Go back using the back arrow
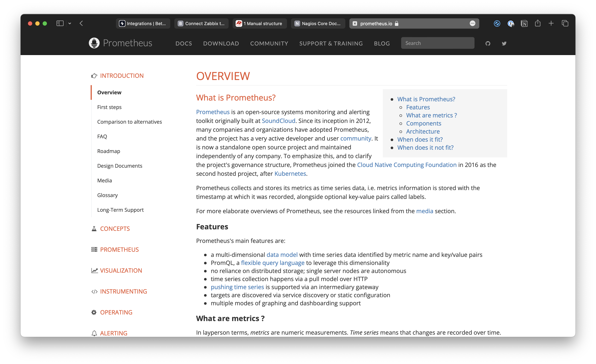 tap(81, 23)
